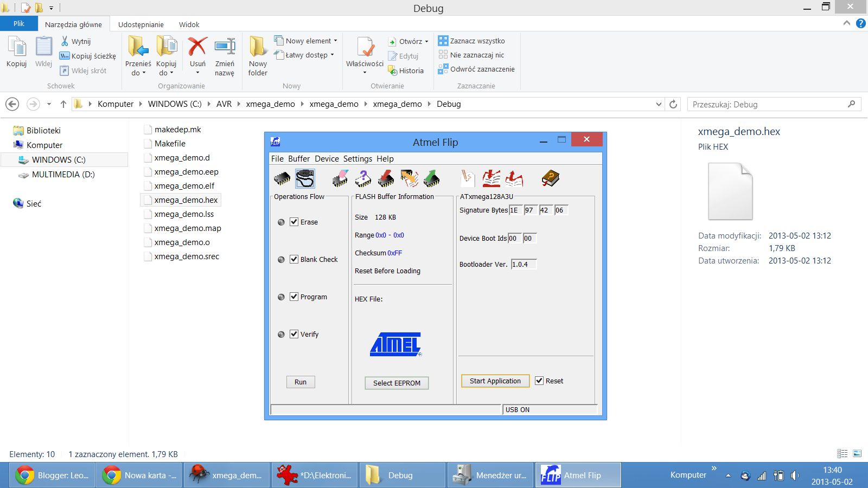Open the Otwórz dropdown arrow
Screen dimensions: 868x488
(426, 42)
